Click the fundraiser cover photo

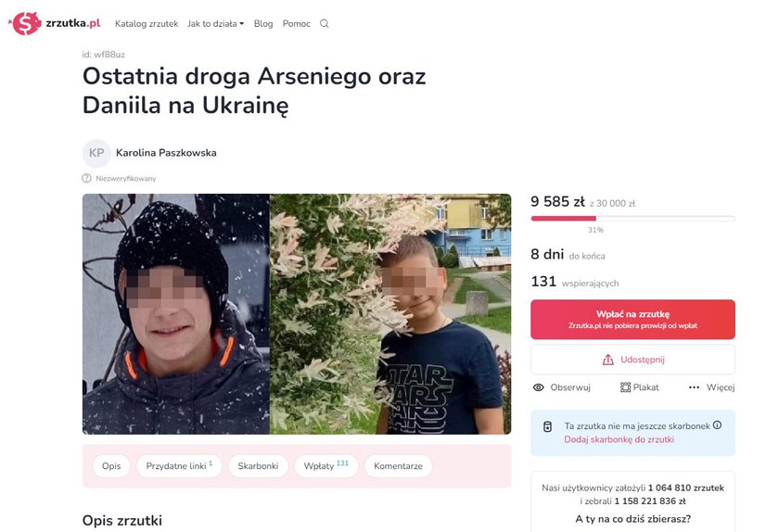[297, 314]
